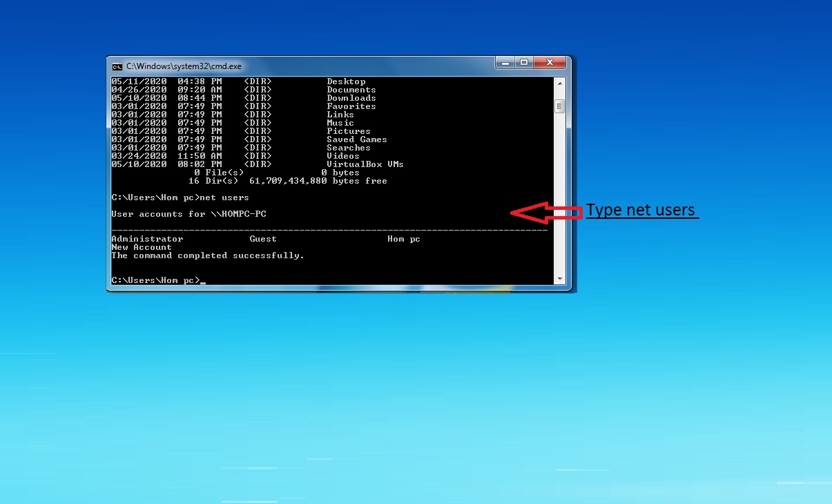
Task: Click the net users command text
Action: (x=224, y=197)
